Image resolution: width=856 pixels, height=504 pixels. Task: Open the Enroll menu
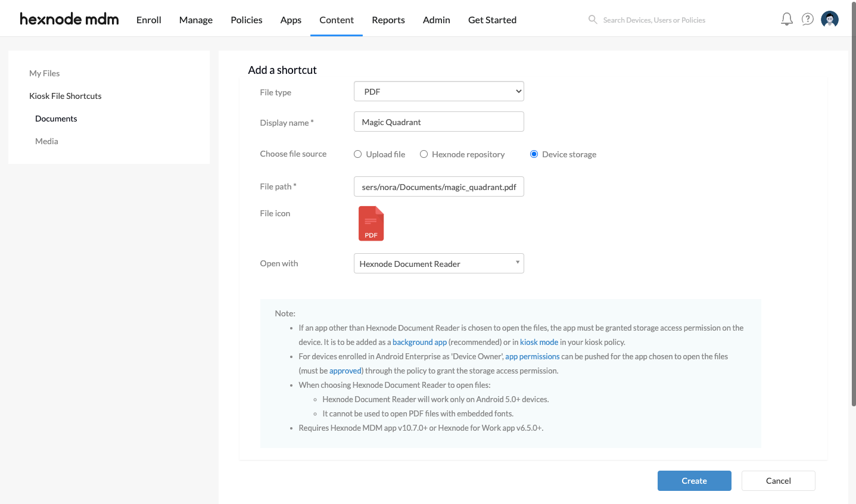(149, 20)
